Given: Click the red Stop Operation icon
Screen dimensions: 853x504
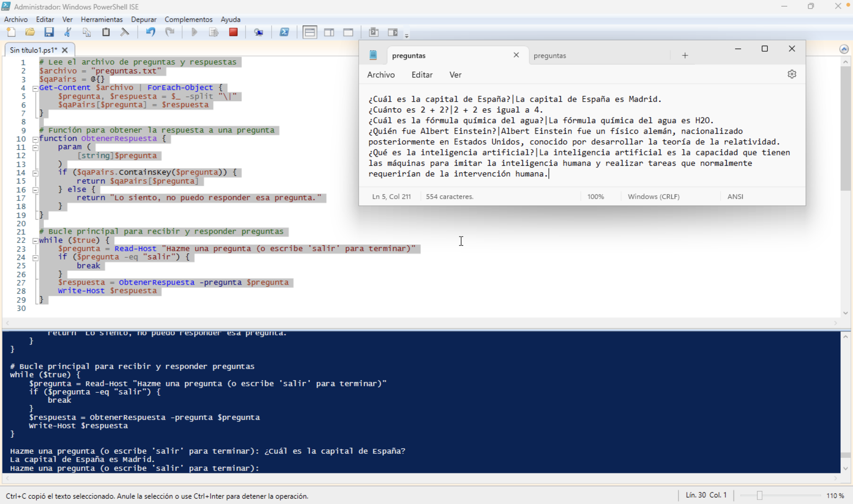Looking at the screenshot, I should click(233, 32).
